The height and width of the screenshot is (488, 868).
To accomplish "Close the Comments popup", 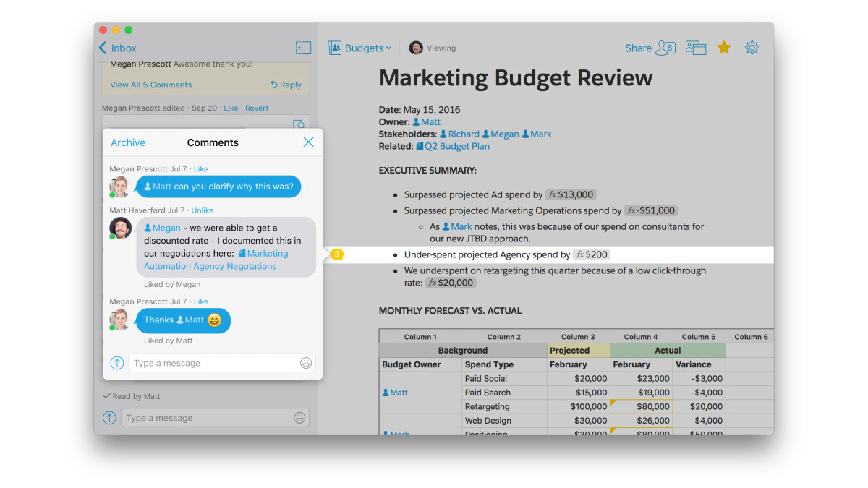I will [308, 142].
